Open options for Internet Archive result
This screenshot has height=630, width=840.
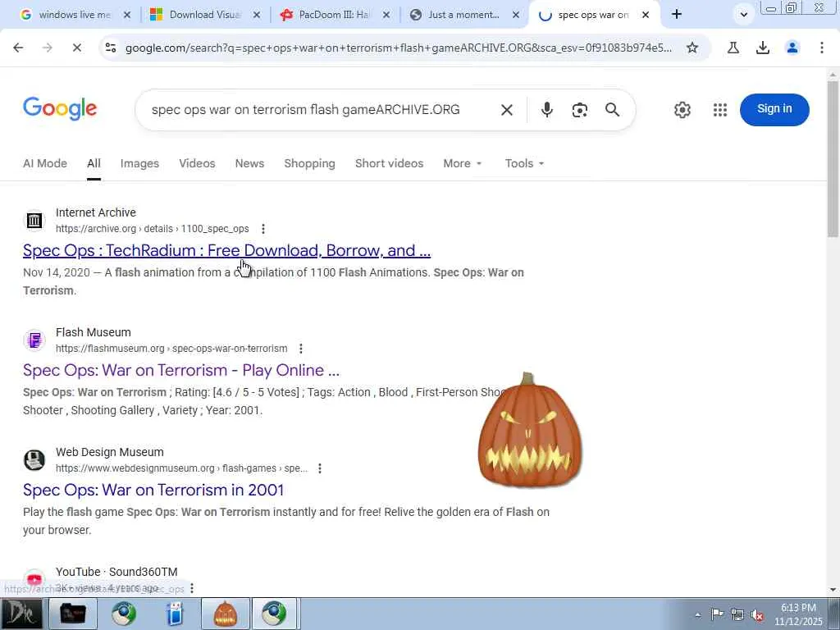click(x=263, y=229)
